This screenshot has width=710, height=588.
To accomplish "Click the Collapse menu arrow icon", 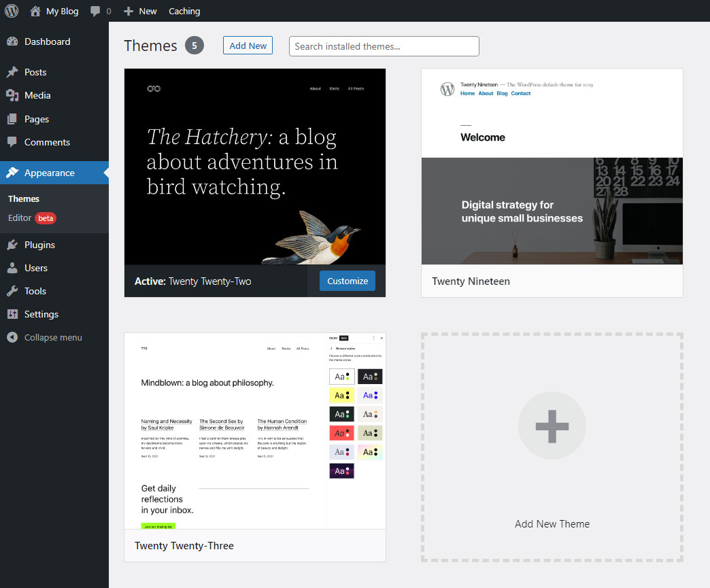I will [12, 337].
